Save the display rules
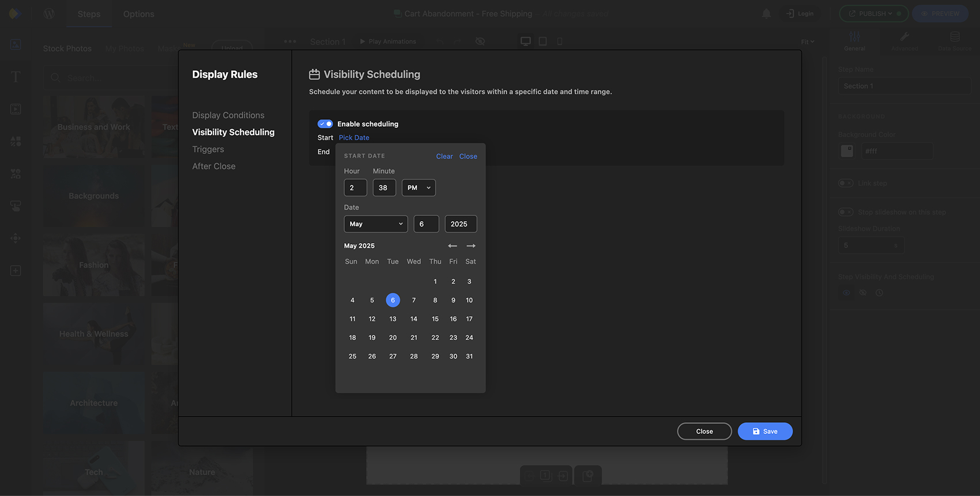The height and width of the screenshot is (496, 980). point(765,431)
